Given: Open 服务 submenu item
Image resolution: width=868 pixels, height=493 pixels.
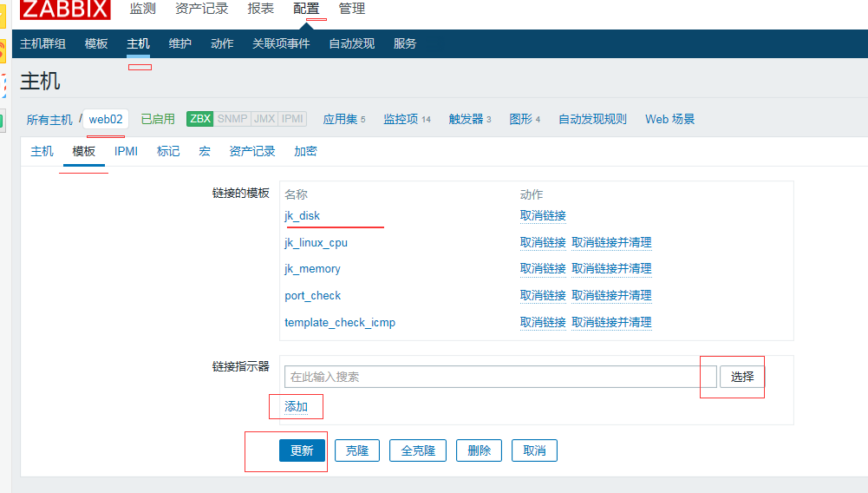Looking at the screenshot, I should 405,43.
